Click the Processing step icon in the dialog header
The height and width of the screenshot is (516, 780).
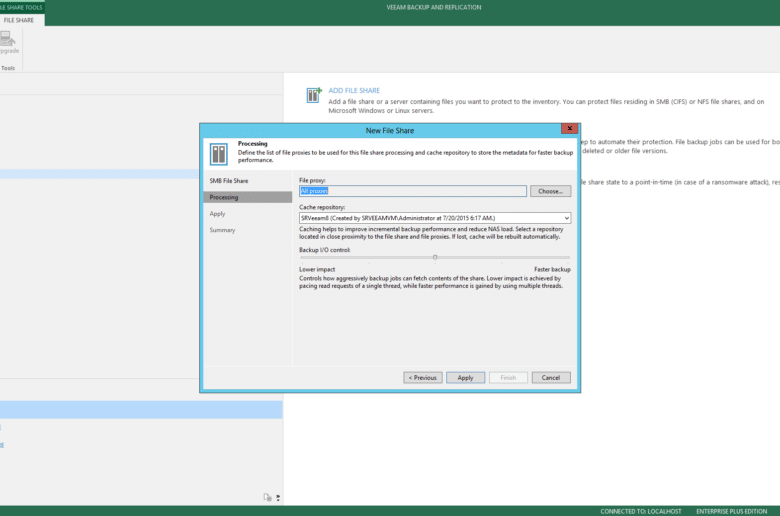click(x=218, y=154)
